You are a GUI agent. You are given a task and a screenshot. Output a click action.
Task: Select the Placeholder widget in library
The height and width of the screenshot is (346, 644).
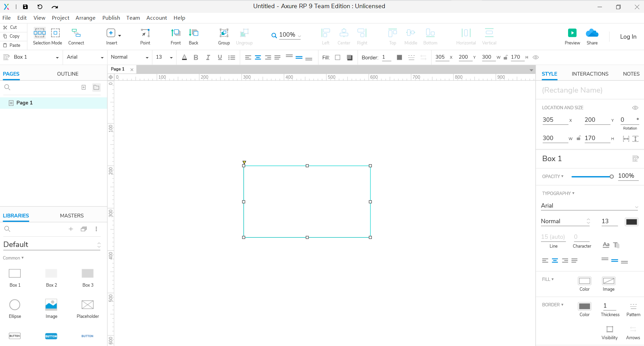click(x=88, y=309)
